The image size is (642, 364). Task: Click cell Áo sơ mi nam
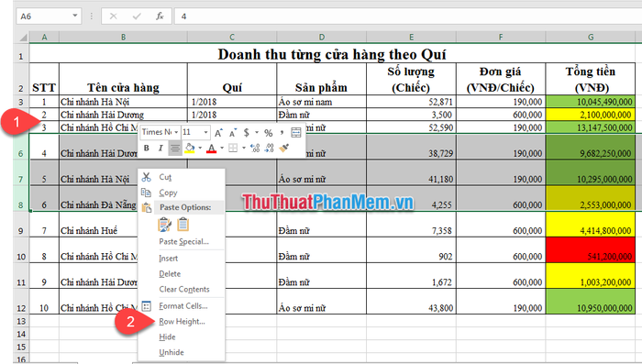coord(321,102)
